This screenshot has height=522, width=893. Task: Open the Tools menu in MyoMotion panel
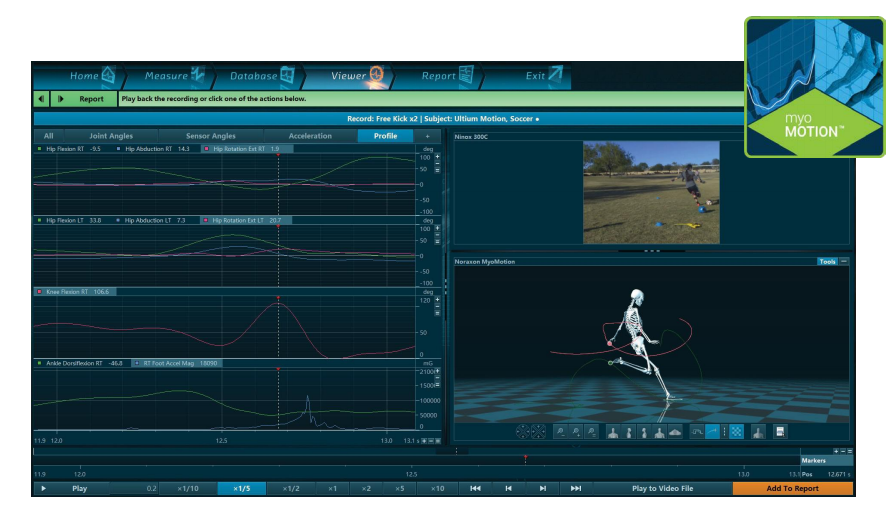click(826, 261)
